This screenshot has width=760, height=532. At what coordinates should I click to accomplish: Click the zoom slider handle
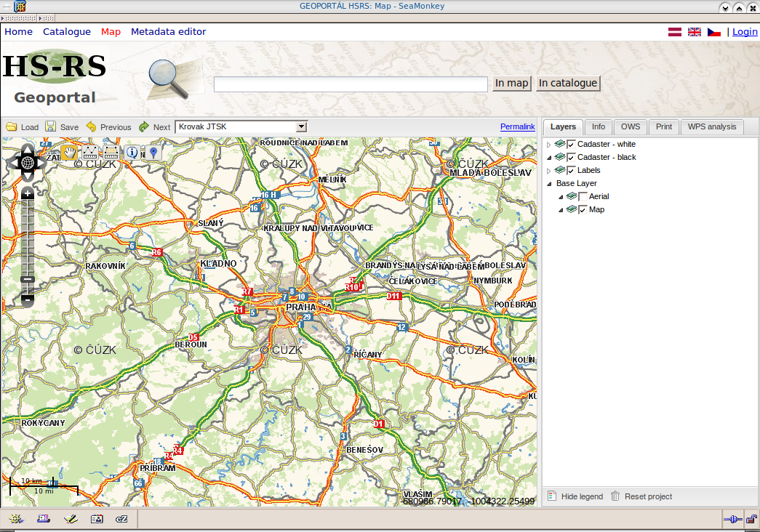(28, 279)
